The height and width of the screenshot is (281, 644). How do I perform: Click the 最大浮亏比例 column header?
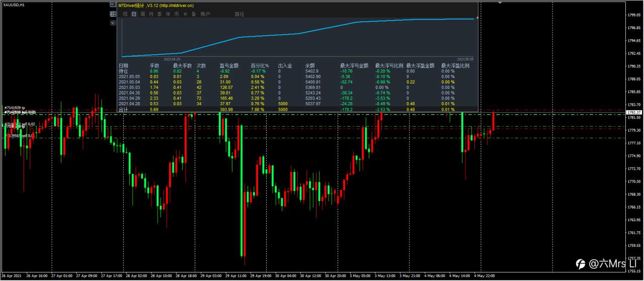point(389,65)
